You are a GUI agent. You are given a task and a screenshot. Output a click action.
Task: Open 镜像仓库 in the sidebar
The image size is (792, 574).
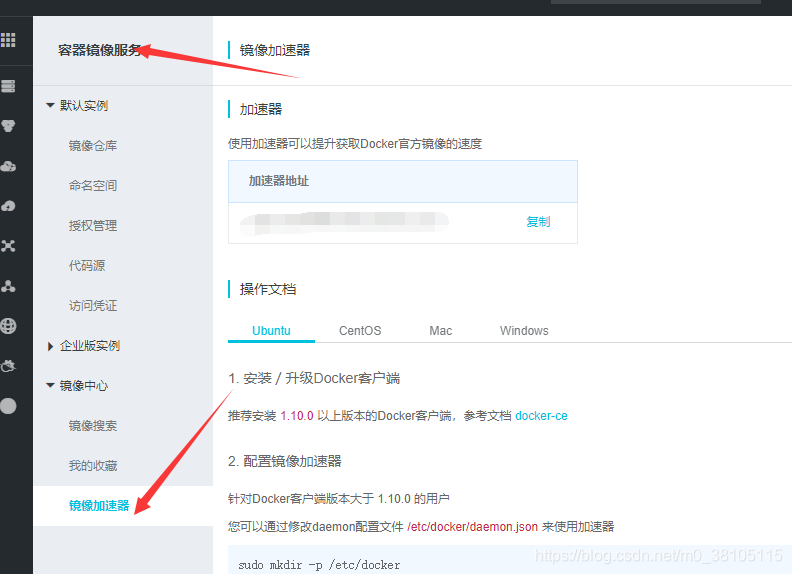pos(93,146)
